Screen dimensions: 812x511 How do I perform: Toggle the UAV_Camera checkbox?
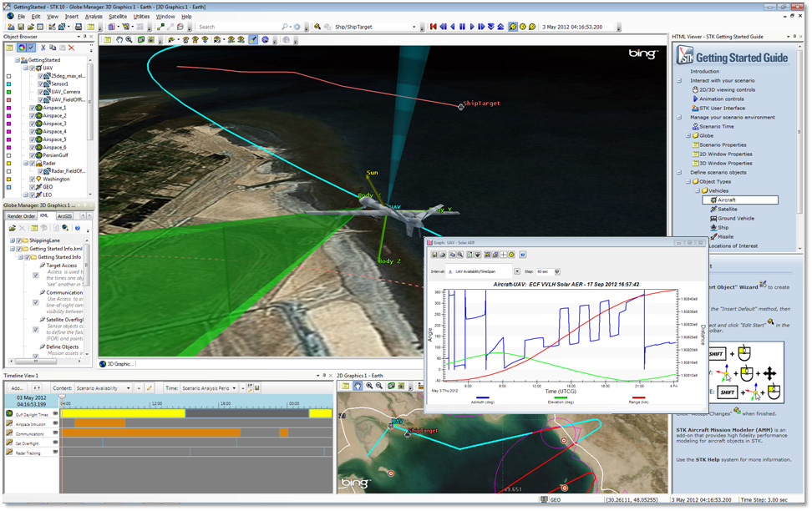tap(41, 92)
